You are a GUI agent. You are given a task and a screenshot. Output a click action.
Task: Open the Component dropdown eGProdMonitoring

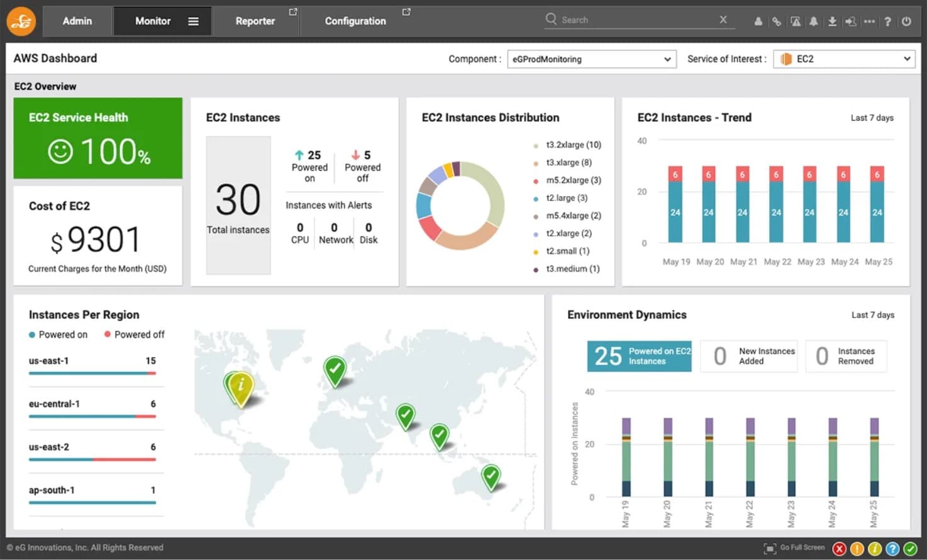[592, 59]
